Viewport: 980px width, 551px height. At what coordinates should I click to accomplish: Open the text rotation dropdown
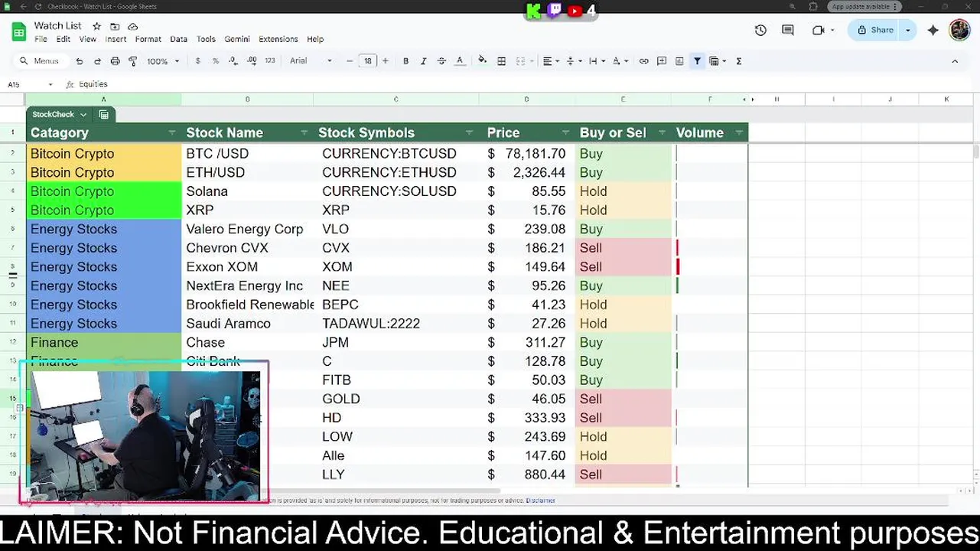coord(620,61)
